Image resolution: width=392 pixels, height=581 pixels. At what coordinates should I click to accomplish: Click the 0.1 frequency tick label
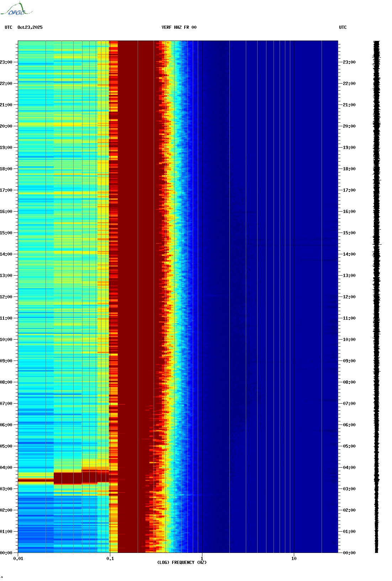click(110, 559)
